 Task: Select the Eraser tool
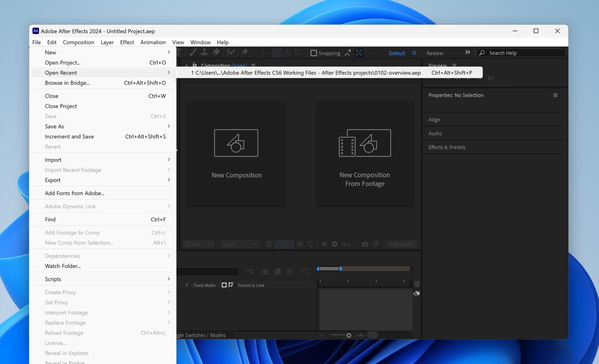(216, 53)
